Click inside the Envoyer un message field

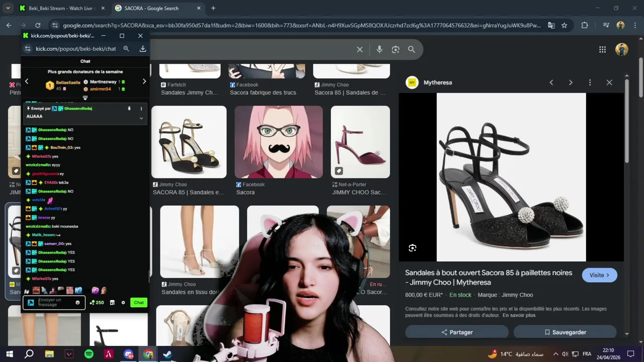(54, 303)
